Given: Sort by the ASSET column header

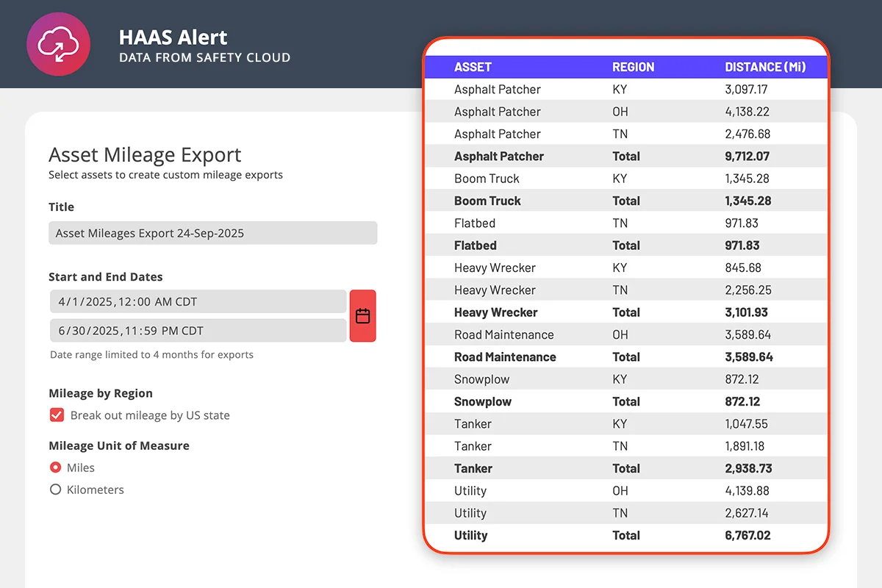Looking at the screenshot, I should tap(473, 67).
